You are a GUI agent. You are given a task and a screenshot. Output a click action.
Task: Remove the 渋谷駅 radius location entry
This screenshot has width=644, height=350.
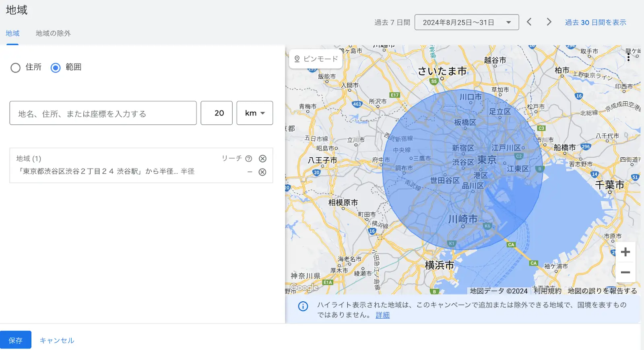(262, 172)
